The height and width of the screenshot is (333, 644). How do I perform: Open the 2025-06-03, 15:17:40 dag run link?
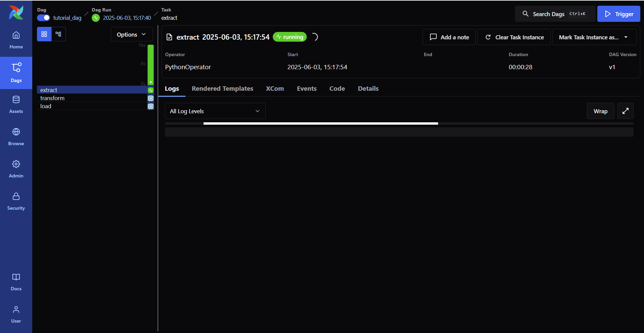pyautogui.click(x=127, y=18)
